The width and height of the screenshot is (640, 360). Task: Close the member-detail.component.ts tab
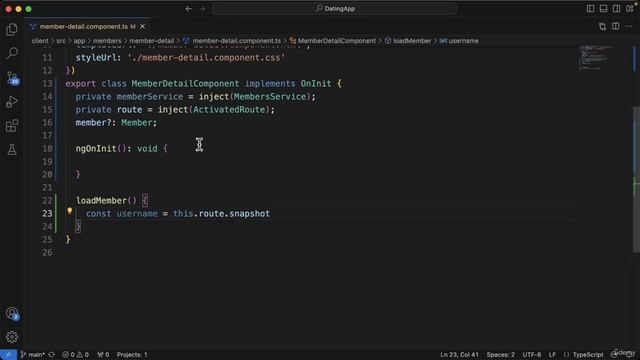point(142,27)
